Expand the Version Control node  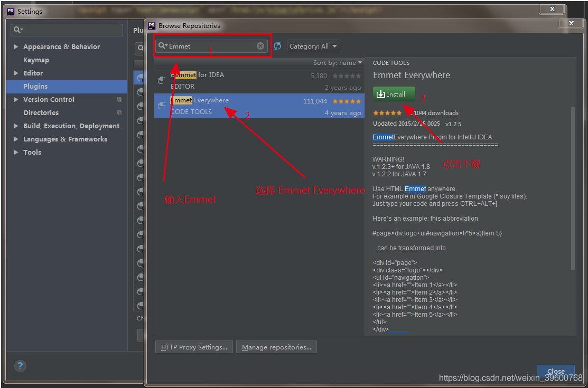(x=16, y=99)
